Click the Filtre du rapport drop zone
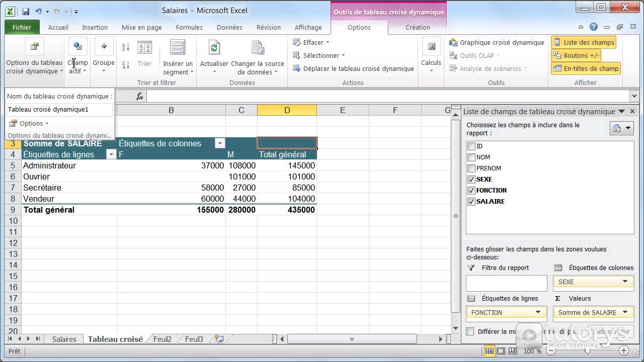 coord(506,283)
